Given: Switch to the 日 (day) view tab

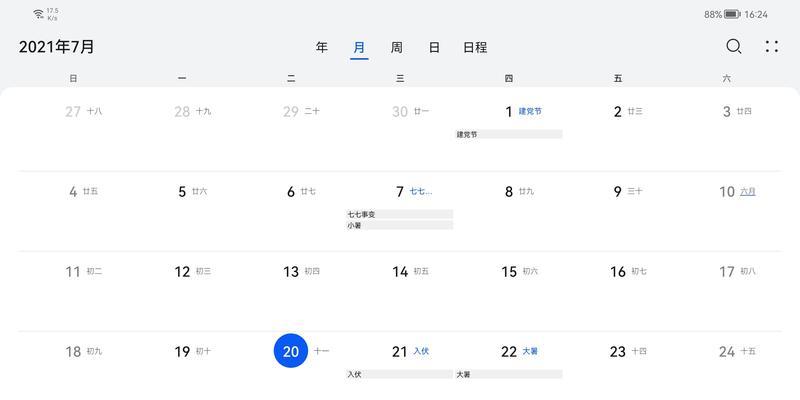Looking at the screenshot, I should (434, 47).
